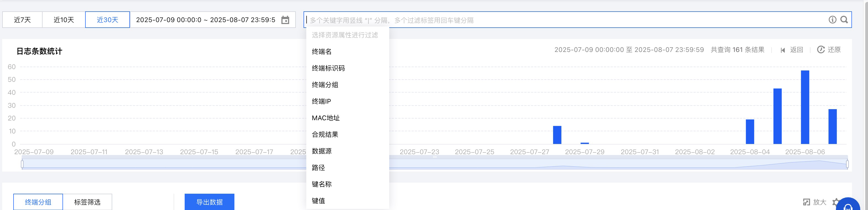Switch to the 终端分组 tab
This screenshot has width=868, height=210.
coord(38,202)
